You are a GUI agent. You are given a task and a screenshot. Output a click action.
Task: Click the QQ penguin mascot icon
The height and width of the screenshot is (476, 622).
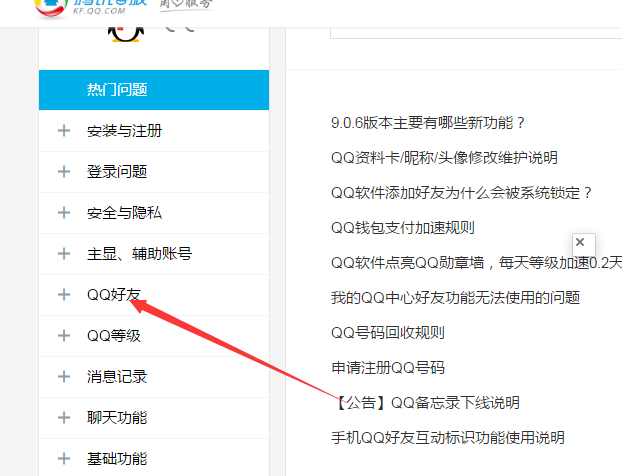[125, 31]
